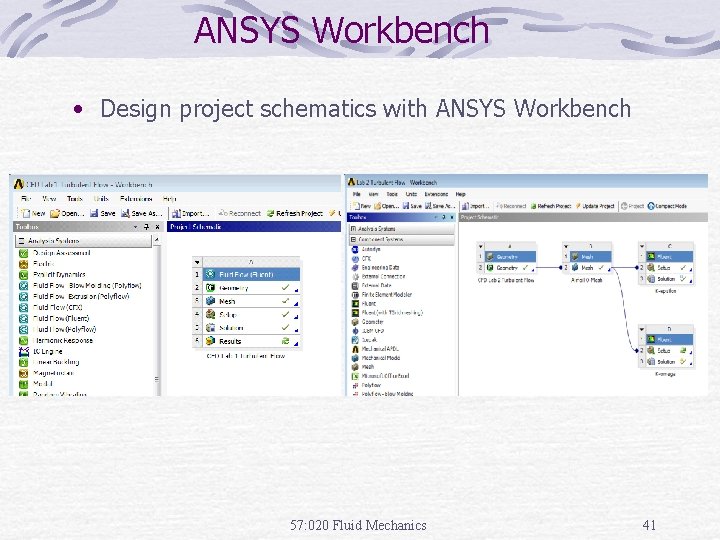Select Microsoft Office Excel in right Toolbox
Image resolution: width=720 pixels, height=540 pixels.
381,376
